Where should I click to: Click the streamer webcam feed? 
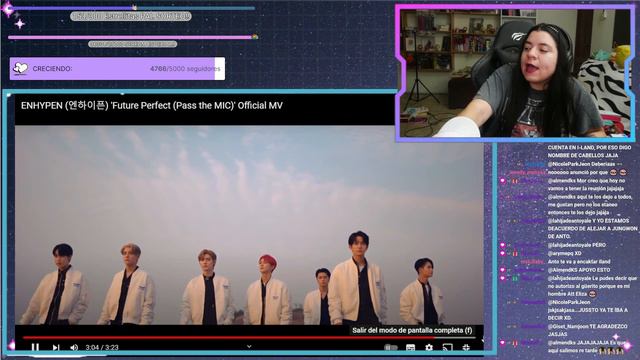(x=515, y=73)
